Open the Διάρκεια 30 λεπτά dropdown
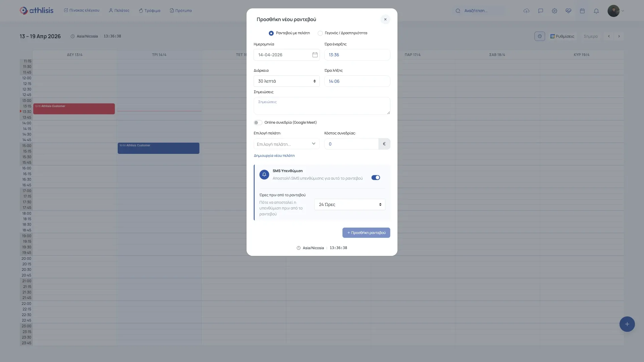The height and width of the screenshot is (362, 644). 286,81
